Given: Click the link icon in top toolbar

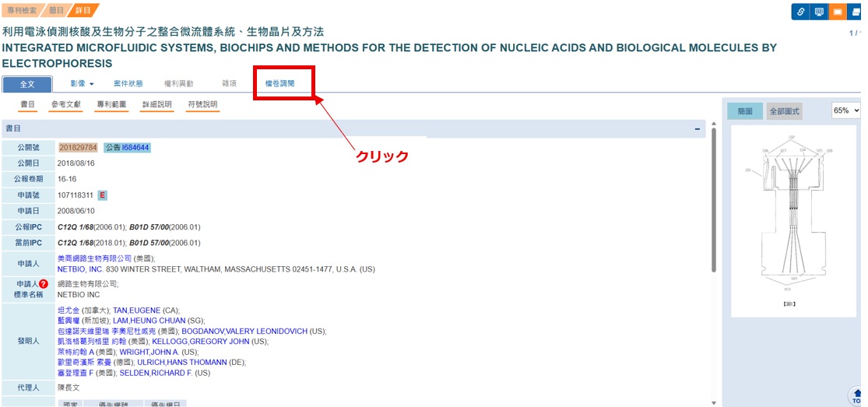Looking at the screenshot, I should 800,12.
